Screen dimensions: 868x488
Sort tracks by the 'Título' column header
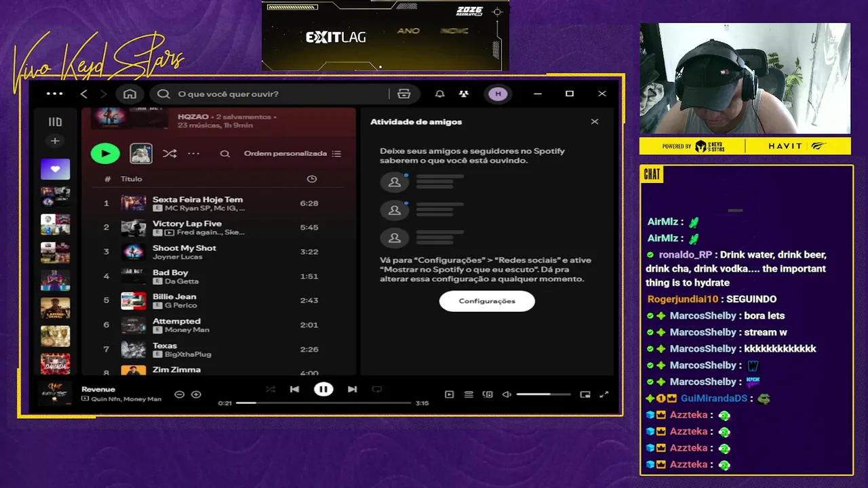point(132,179)
